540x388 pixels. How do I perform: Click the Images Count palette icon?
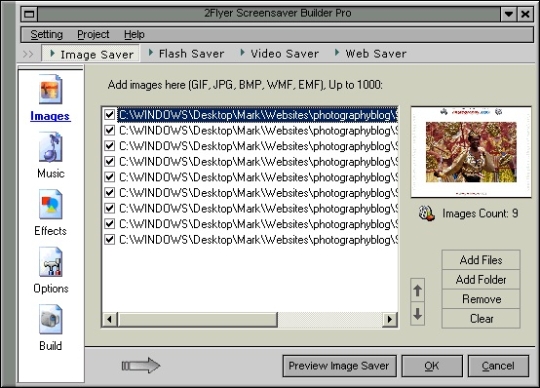426,213
